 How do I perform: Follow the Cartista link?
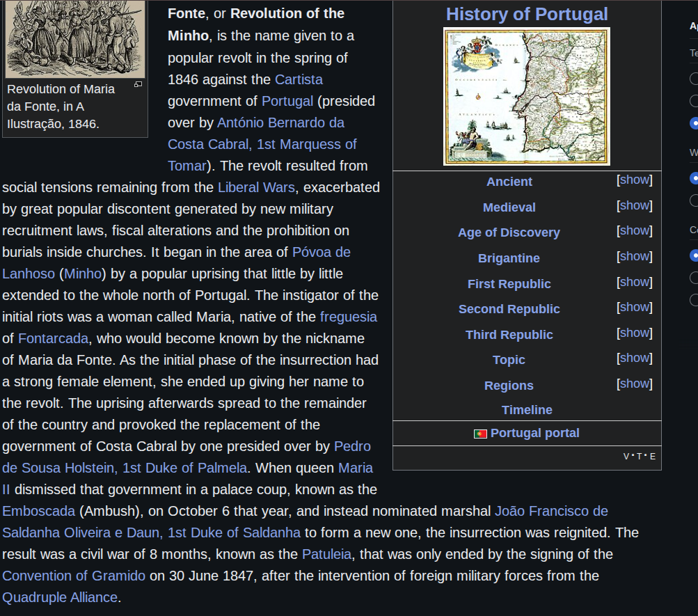(x=299, y=79)
